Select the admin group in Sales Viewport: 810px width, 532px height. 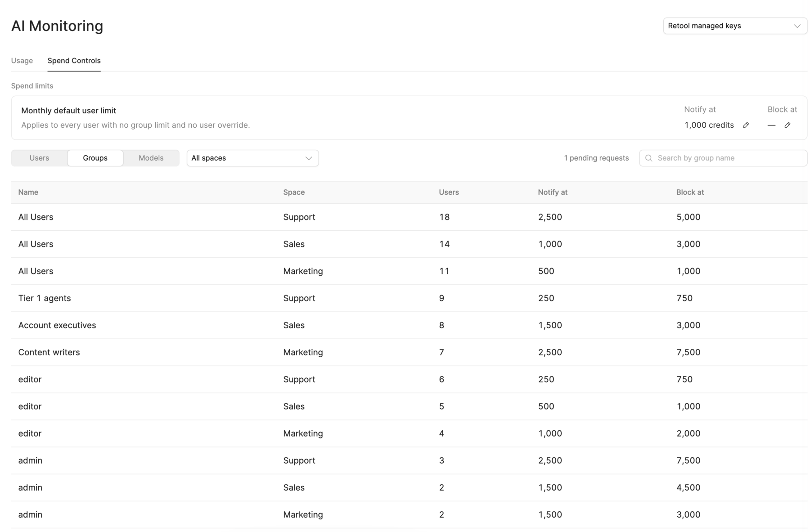30,487
